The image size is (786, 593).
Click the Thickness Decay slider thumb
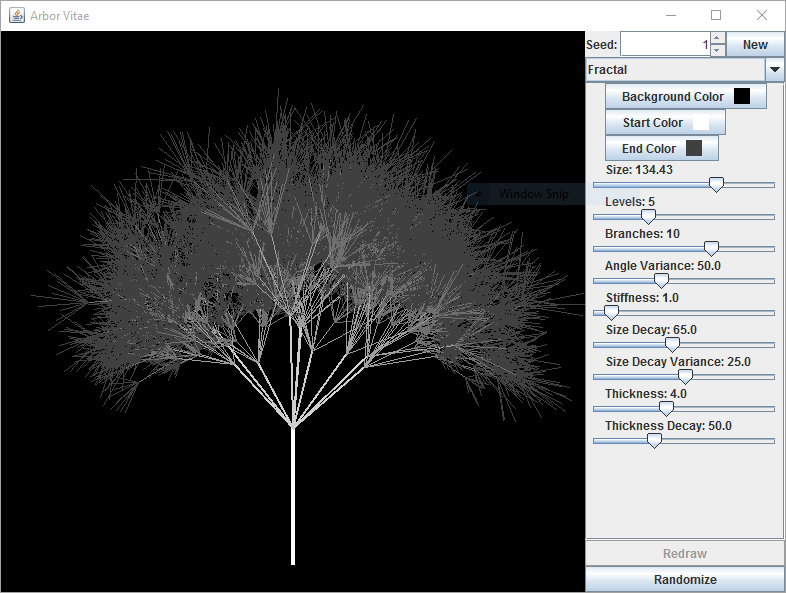(x=654, y=440)
